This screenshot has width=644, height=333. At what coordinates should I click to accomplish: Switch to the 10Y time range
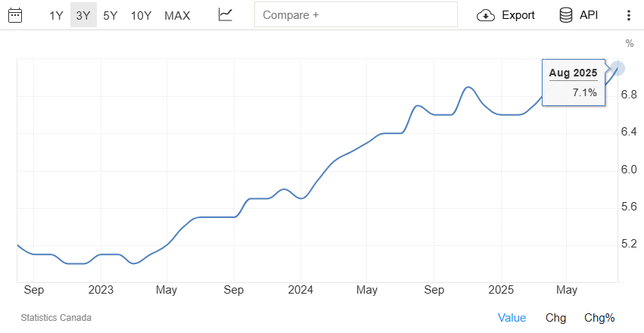(141, 15)
